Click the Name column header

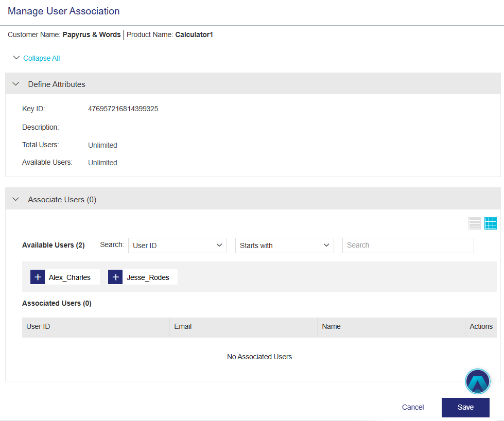(331, 326)
